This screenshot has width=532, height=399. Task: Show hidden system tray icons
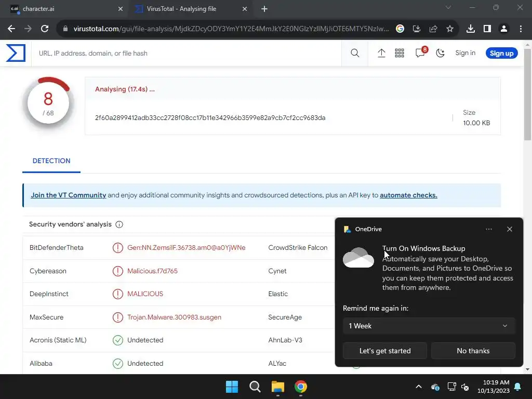(419, 387)
